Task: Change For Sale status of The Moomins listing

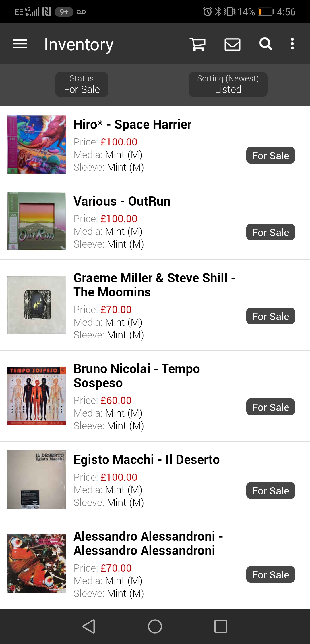Action: pos(270,316)
